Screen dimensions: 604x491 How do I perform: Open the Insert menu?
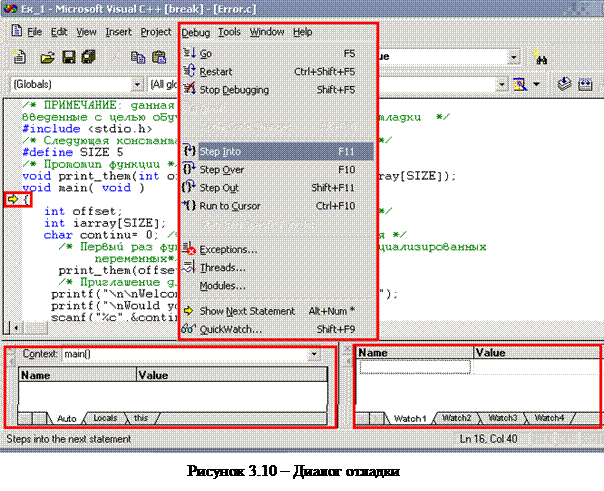[119, 32]
